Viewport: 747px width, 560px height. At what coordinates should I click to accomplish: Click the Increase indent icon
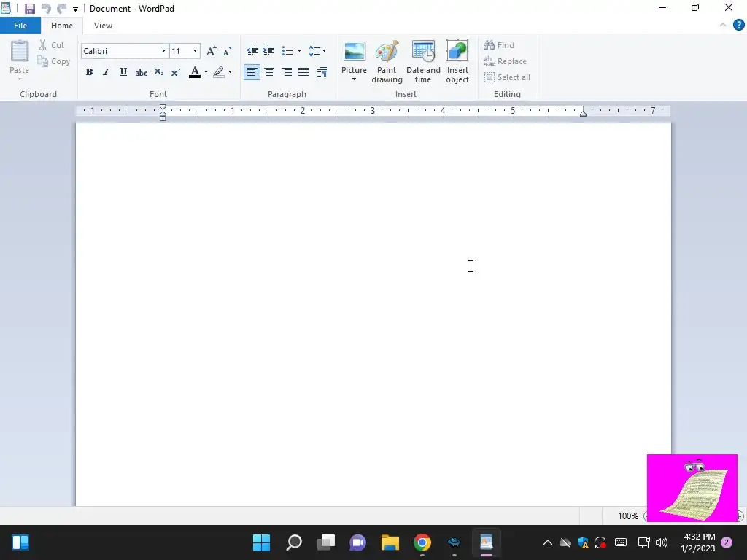268,50
